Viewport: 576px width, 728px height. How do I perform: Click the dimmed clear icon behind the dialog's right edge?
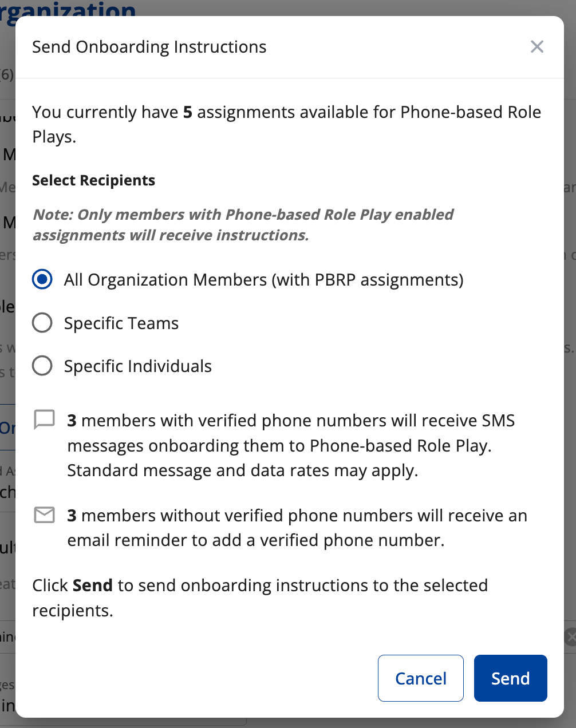pyautogui.click(x=570, y=636)
